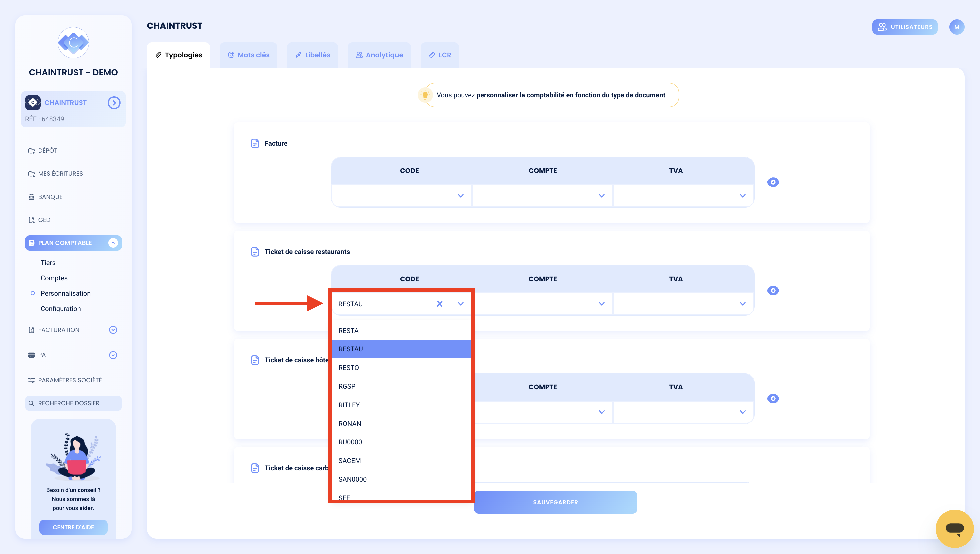Switch to the Mots clés tab
The height and width of the screenshot is (554, 980).
248,55
